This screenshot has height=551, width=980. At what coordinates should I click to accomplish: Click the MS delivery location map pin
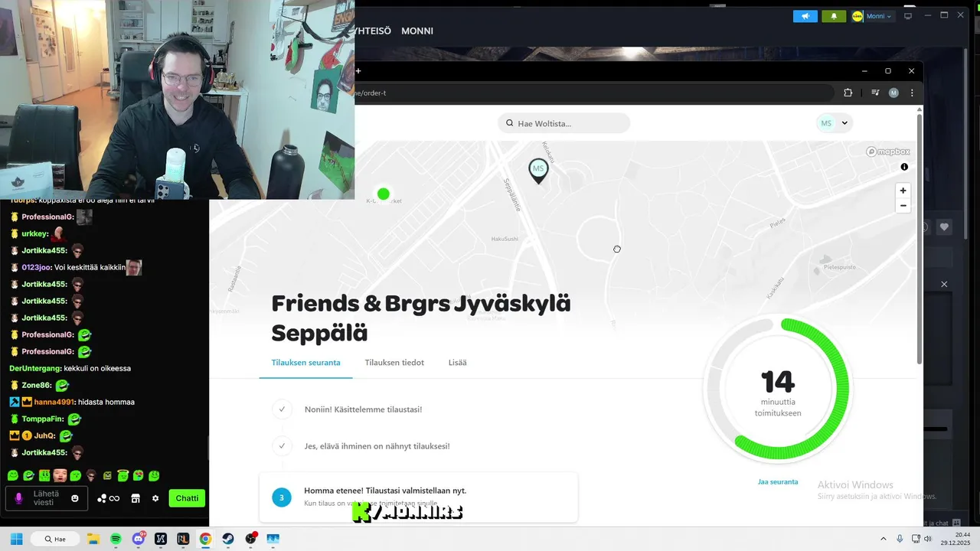coord(538,171)
